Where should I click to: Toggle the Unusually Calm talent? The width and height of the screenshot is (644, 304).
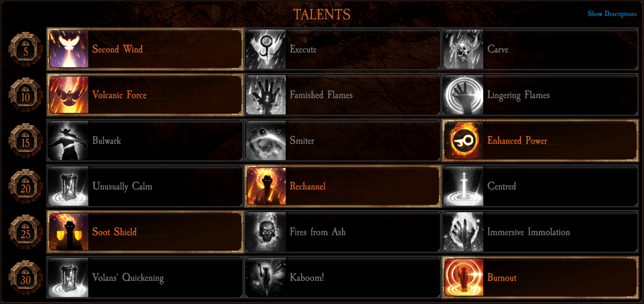click(145, 186)
